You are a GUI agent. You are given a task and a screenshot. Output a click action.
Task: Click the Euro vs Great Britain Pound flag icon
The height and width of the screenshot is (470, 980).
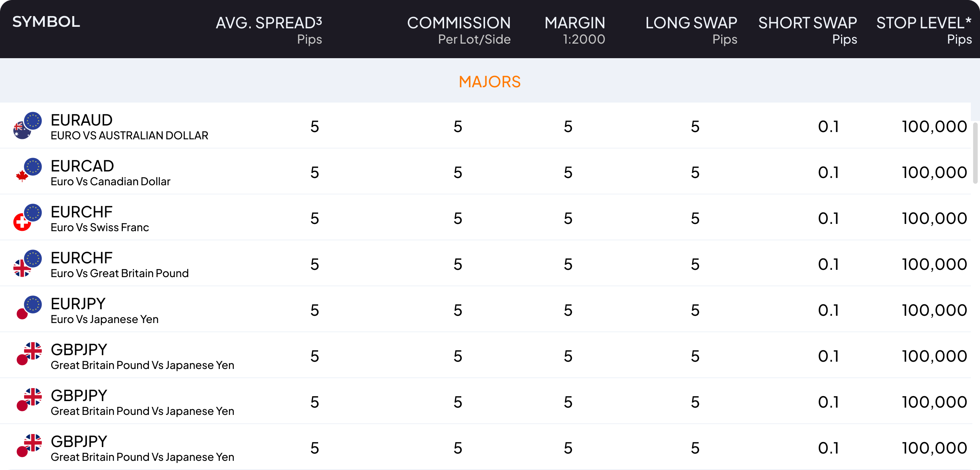pyautogui.click(x=27, y=263)
